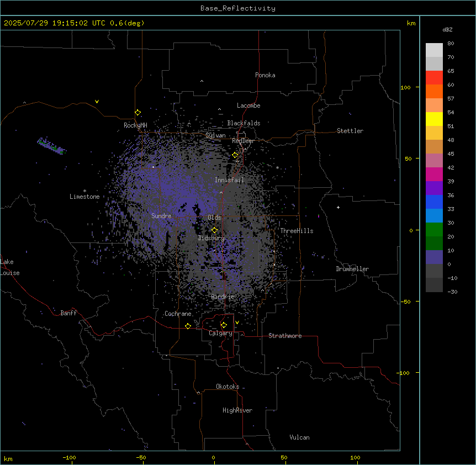The width and height of the screenshot is (476, 465).
Task: Click the Stettler city label
Action: coord(350,131)
